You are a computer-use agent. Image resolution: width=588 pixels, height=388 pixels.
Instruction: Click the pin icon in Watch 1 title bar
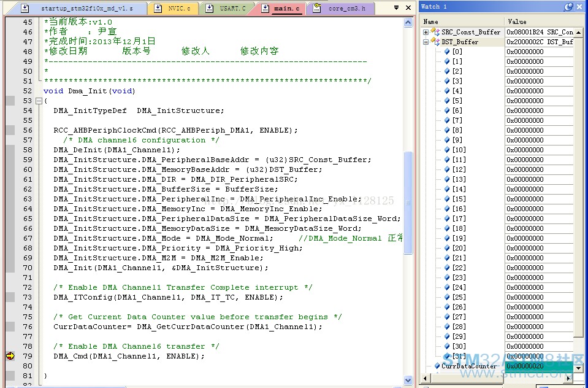tap(569, 7)
